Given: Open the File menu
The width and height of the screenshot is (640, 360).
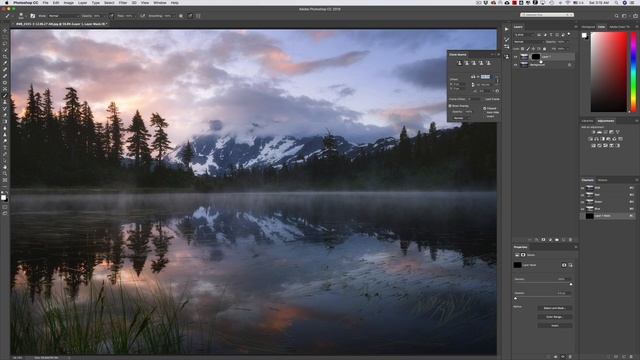Looking at the screenshot, I should coord(45,2).
